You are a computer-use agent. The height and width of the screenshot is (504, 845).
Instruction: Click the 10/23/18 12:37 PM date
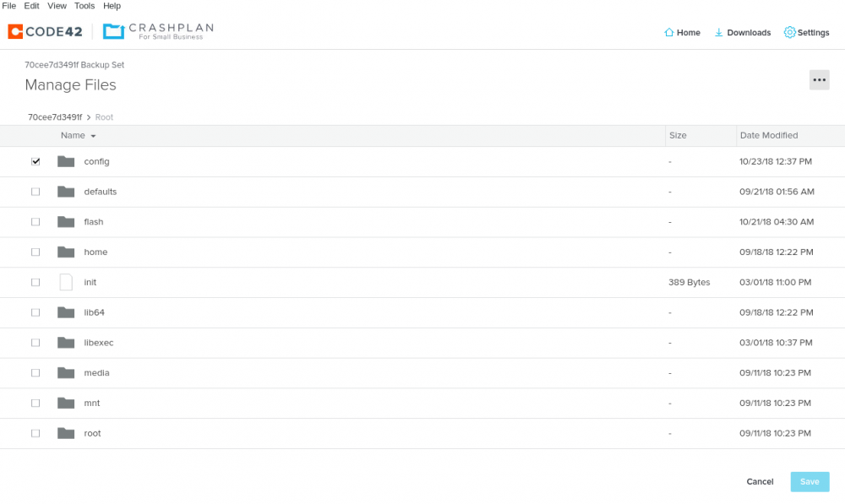pyautogui.click(x=776, y=161)
